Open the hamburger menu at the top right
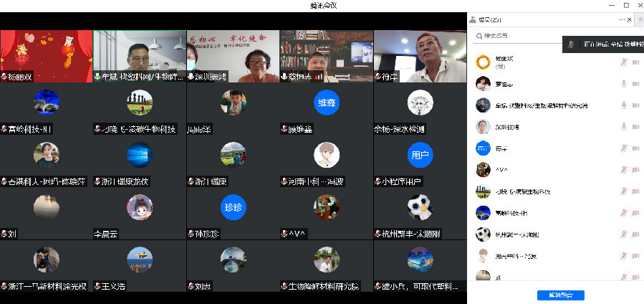The width and height of the screenshot is (644, 304). tap(640, 20)
